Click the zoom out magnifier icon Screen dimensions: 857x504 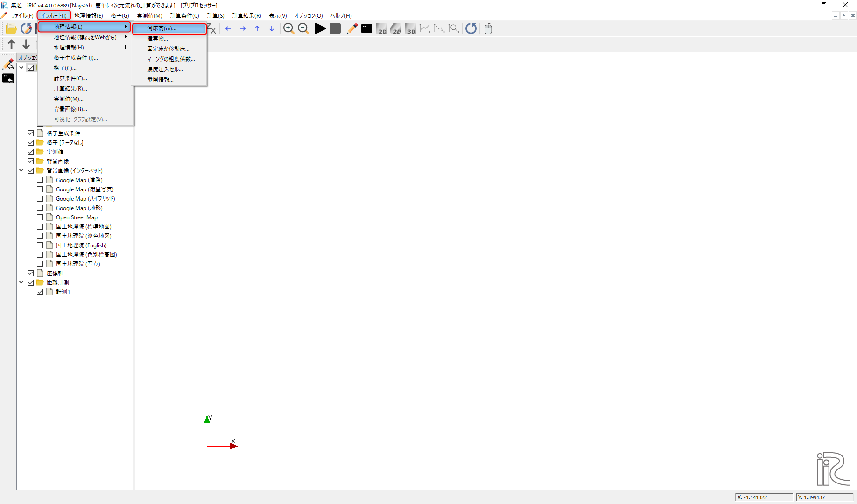[303, 29]
